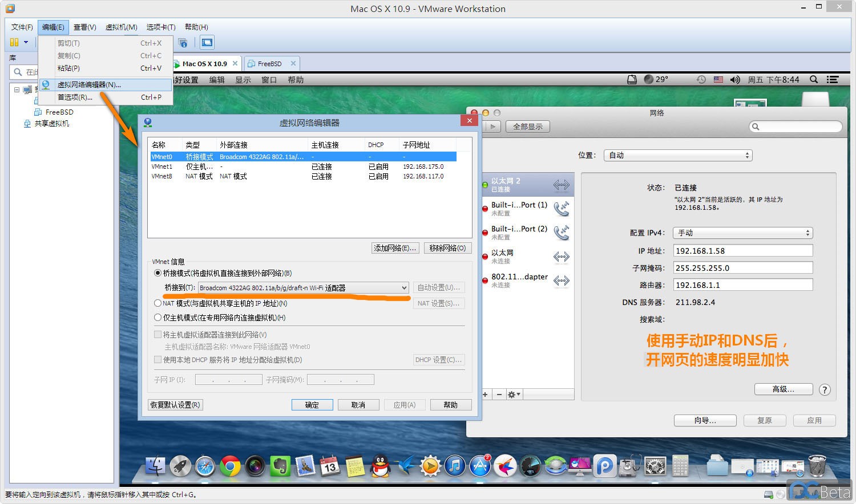Click the full screen view toolbar icon
This screenshot has height=504, width=856.
pos(207,42)
